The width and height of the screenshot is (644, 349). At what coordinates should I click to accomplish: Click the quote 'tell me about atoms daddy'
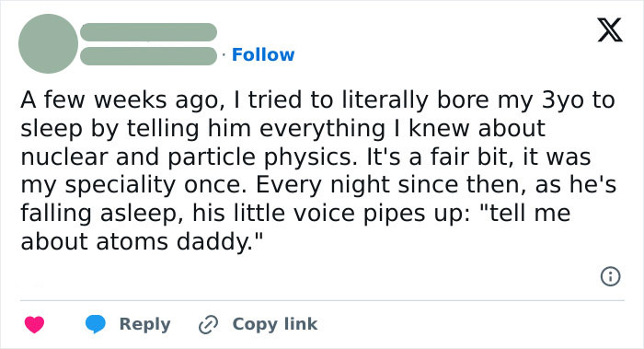[295, 227]
